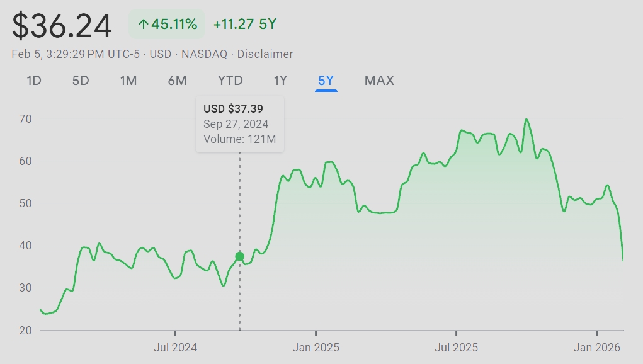This screenshot has height=364, width=643.
Task: Open the MAX time range
Action: click(x=379, y=81)
